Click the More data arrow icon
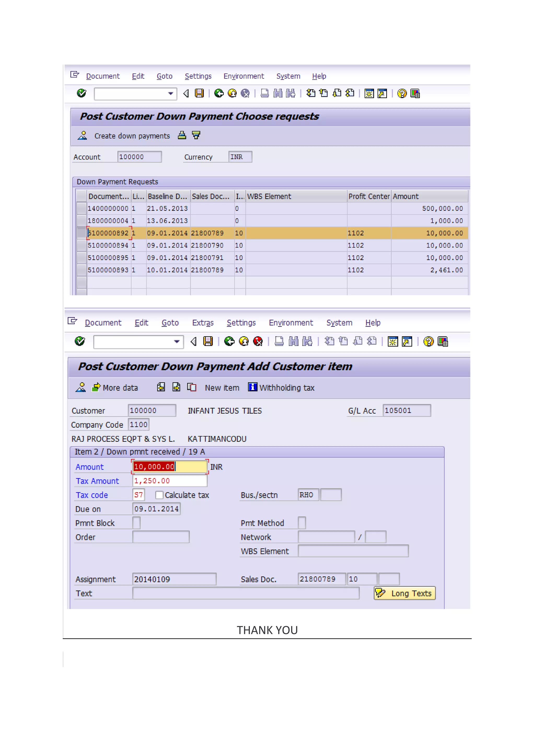The width and height of the screenshot is (535, 756). coord(96,387)
